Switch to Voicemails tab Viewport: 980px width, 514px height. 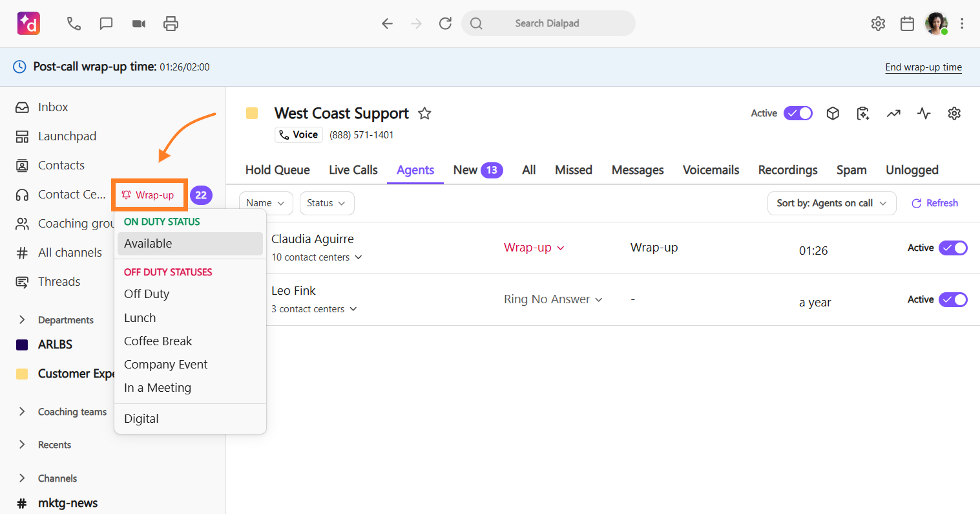[x=711, y=170]
